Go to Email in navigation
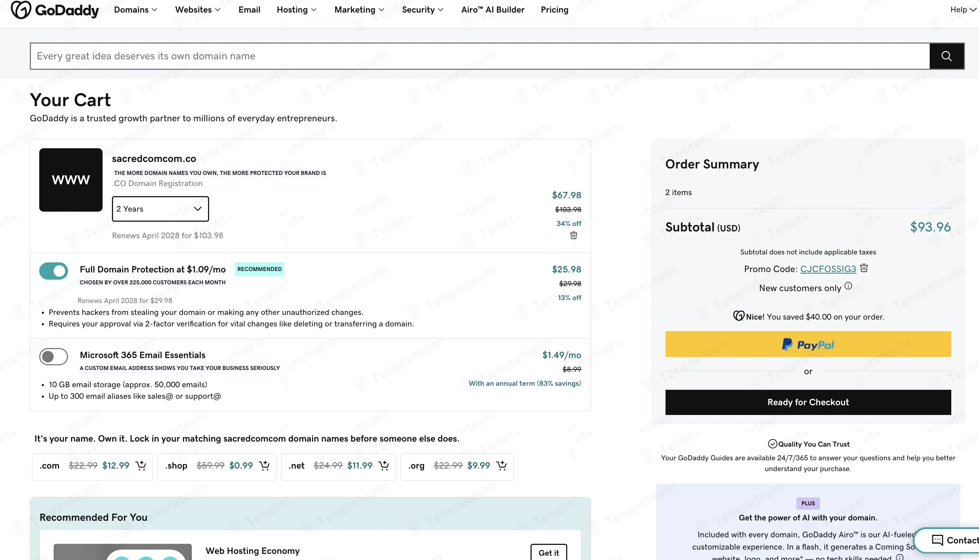The height and width of the screenshot is (560, 979). tap(249, 10)
